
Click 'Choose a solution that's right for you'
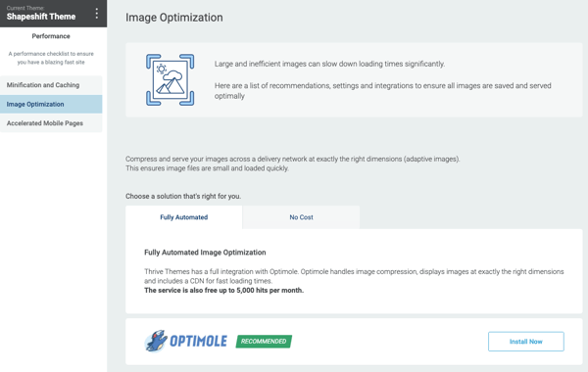pyautogui.click(x=183, y=197)
